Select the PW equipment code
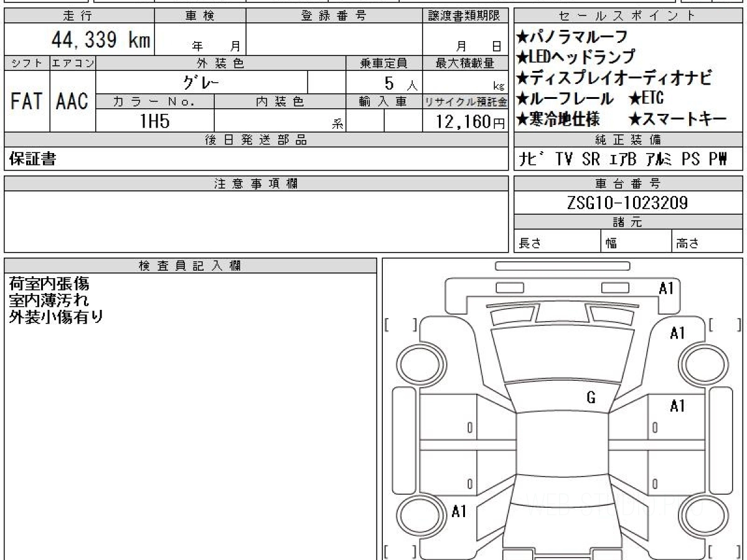Viewport: 747px width, 560px height. pyautogui.click(x=718, y=159)
